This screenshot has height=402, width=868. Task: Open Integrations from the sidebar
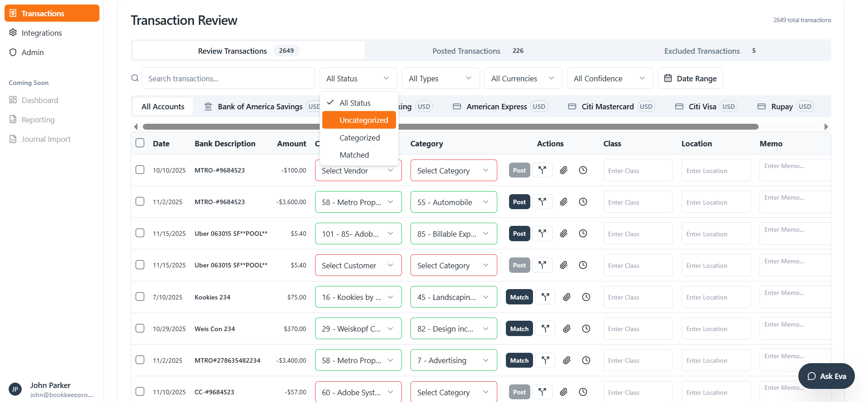(42, 33)
